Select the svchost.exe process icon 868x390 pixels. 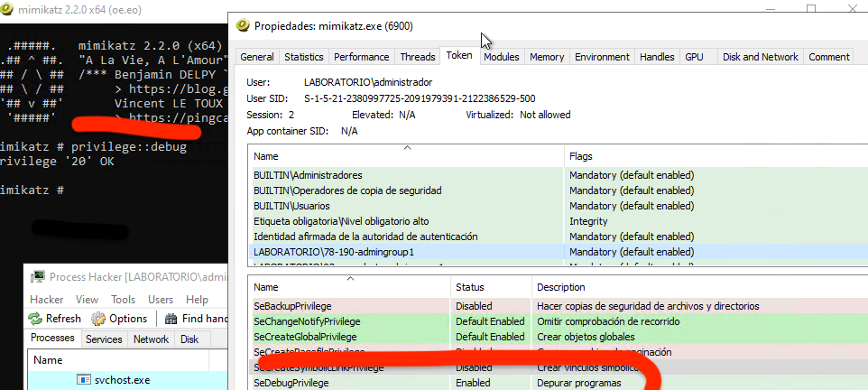tap(83, 380)
